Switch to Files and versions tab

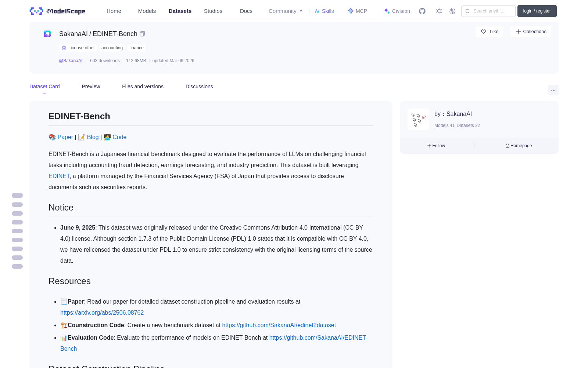point(143,86)
